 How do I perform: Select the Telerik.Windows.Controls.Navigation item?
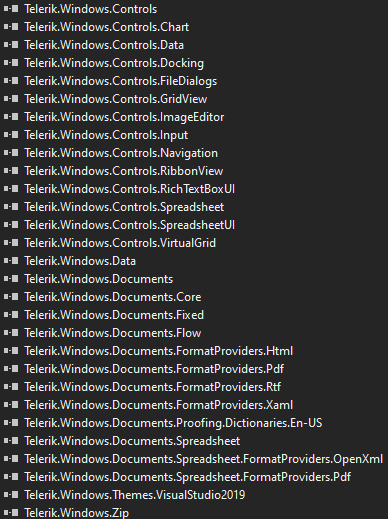[x=121, y=153]
